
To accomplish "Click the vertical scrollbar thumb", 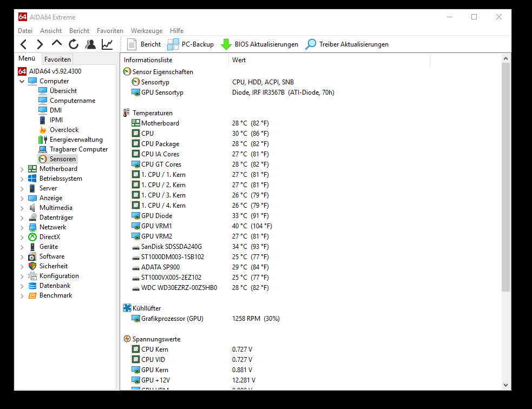I will tap(505, 177).
